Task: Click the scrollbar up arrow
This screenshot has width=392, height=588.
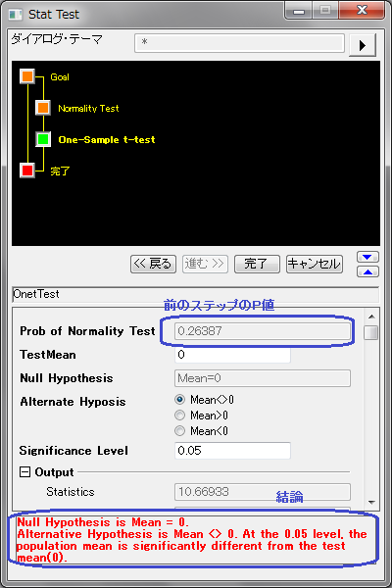Action: pyautogui.click(x=371, y=317)
